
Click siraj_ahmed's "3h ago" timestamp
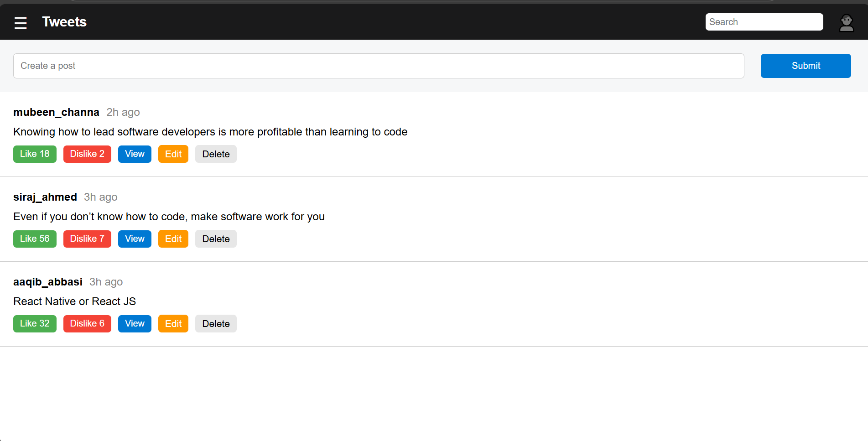(101, 197)
